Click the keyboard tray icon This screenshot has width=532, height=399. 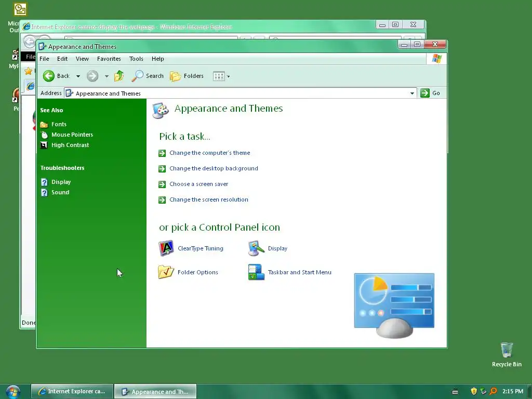455,392
